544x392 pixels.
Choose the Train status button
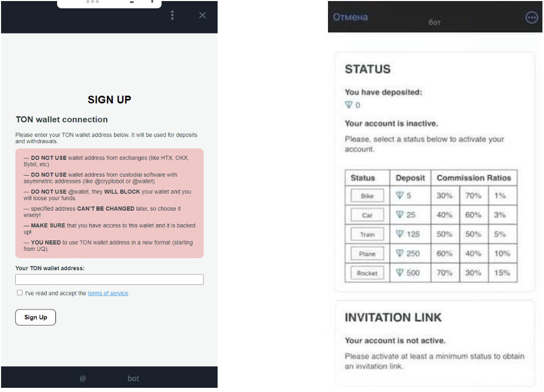click(x=367, y=234)
